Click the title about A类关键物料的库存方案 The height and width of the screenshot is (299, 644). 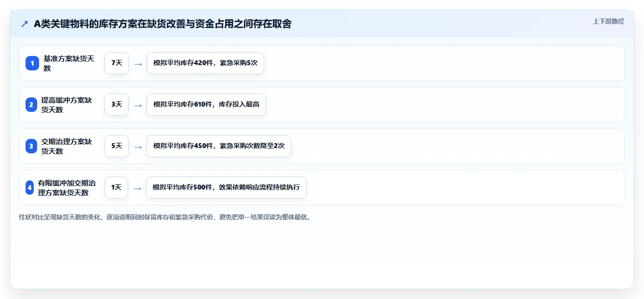coord(162,24)
